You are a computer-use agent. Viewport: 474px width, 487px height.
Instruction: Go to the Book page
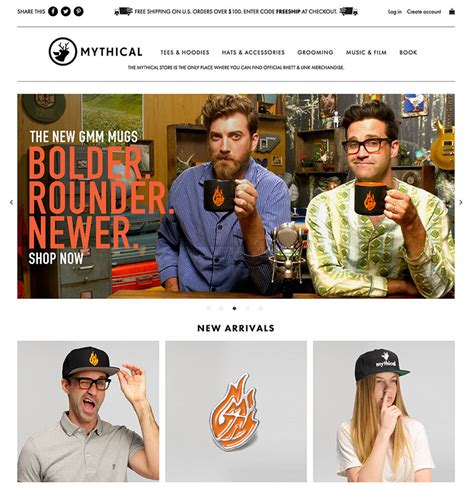click(x=408, y=52)
